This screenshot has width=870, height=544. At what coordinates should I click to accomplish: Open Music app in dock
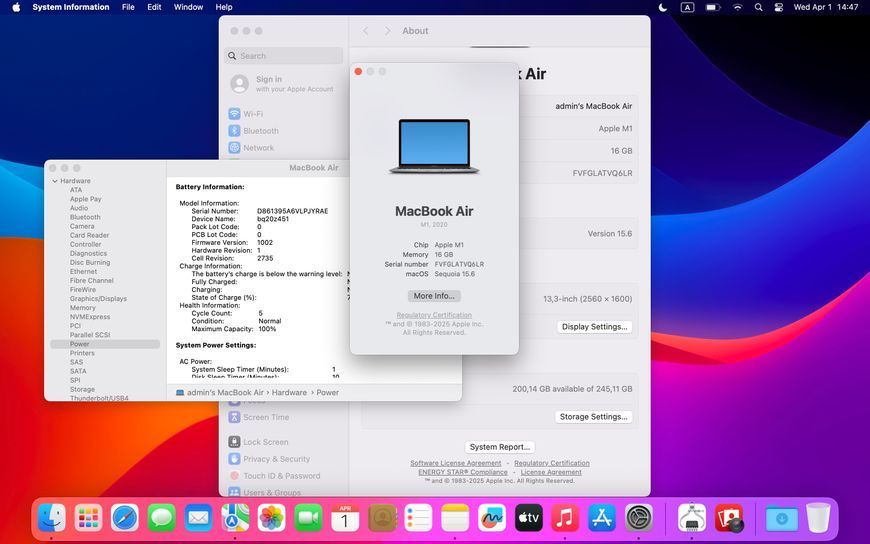click(565, 518)
